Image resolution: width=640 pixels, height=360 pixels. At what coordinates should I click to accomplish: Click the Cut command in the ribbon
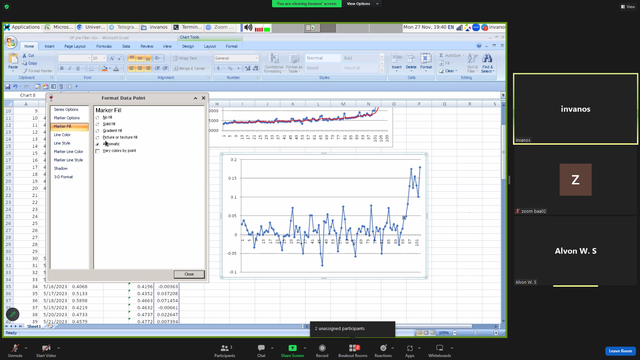tap(29, 56)
